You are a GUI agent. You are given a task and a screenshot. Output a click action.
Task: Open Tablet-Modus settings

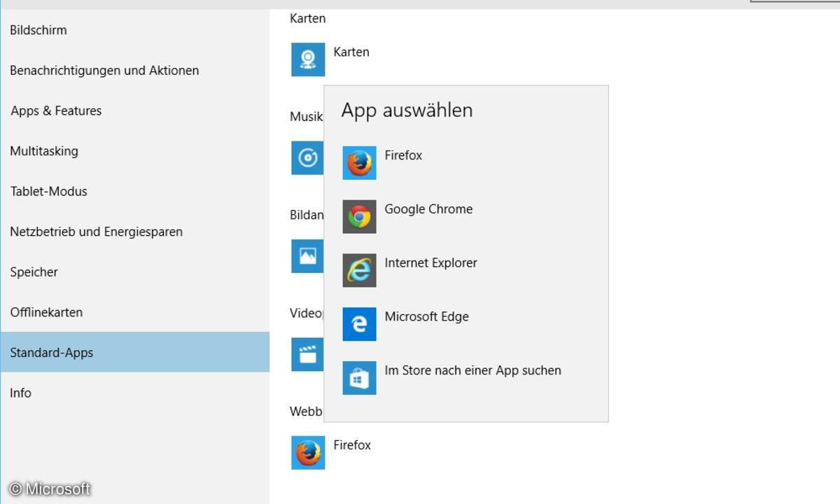(x=135, y=191)
